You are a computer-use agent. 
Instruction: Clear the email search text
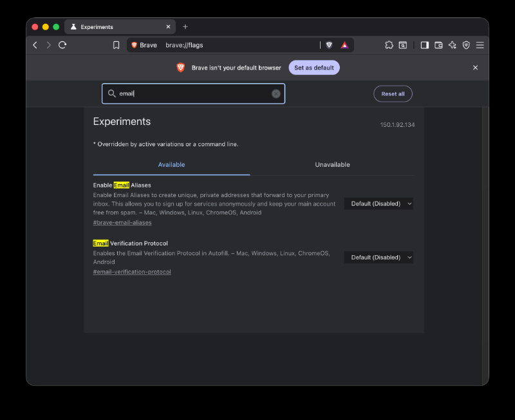point(276,93)
